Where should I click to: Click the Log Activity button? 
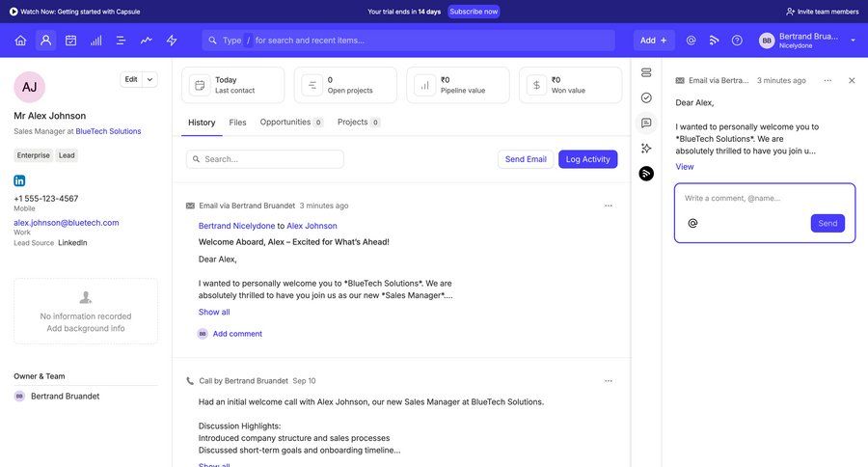[x=588, y=159]
